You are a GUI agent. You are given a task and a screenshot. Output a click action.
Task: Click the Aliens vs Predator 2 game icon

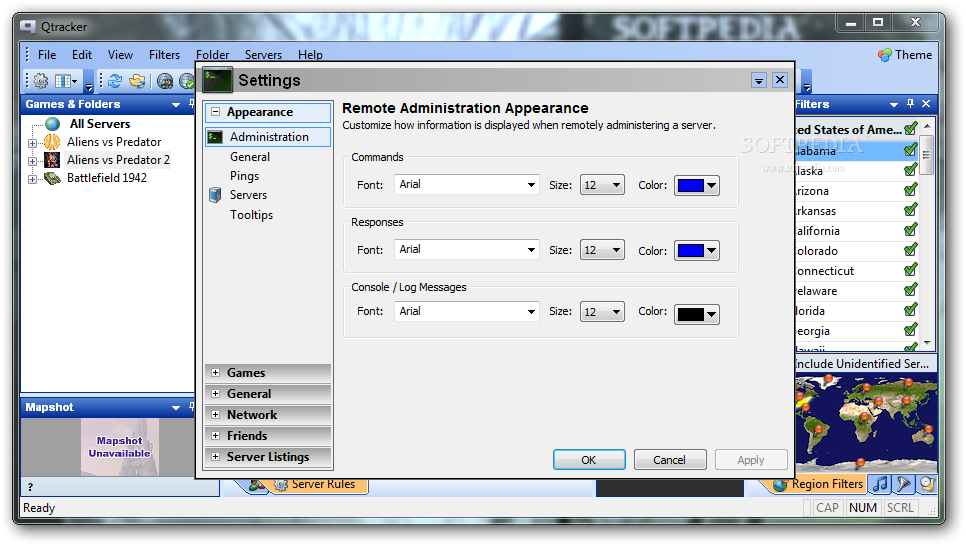(52, 160)
